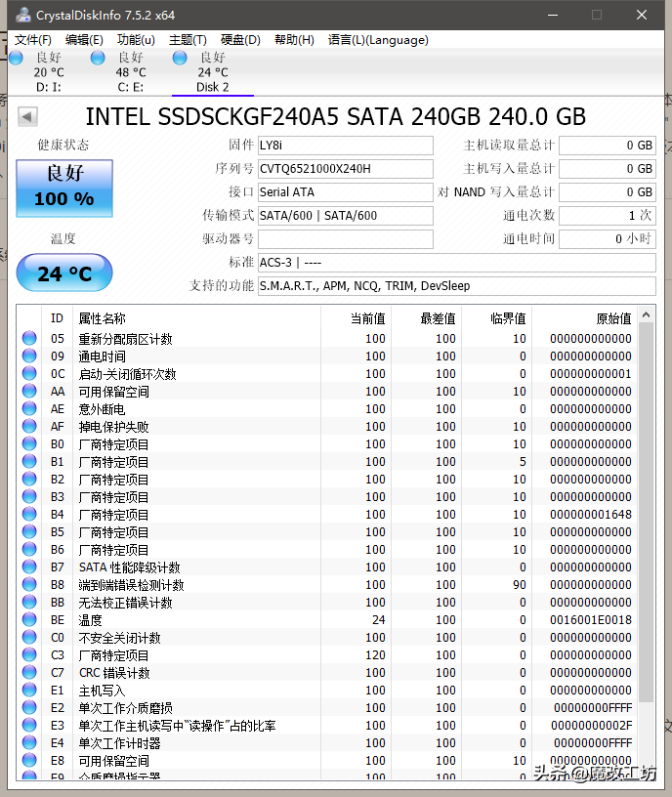Viewport: 672px width, 797px height.
Task: Click the 最差值 column header
Action: pos(427,318)
